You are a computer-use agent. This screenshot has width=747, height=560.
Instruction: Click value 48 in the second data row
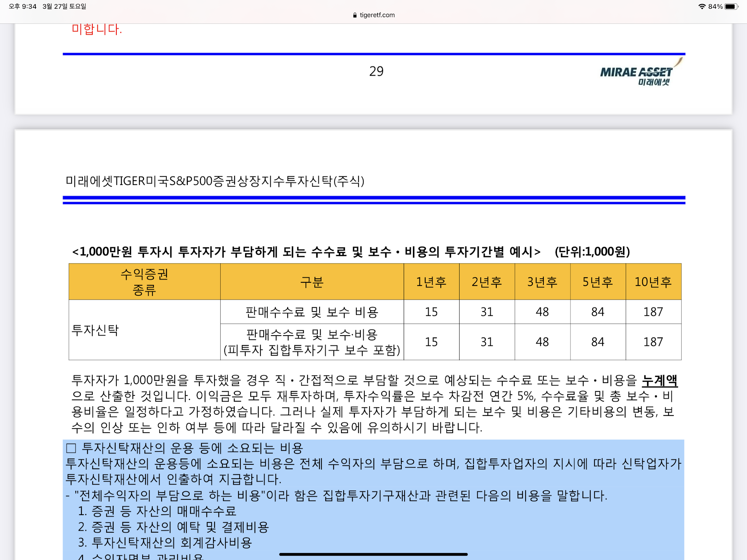coord(542,342)
